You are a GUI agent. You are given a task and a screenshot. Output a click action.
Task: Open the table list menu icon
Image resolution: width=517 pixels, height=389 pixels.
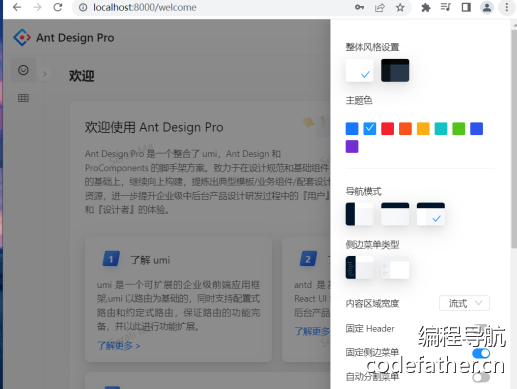[23, 98]
